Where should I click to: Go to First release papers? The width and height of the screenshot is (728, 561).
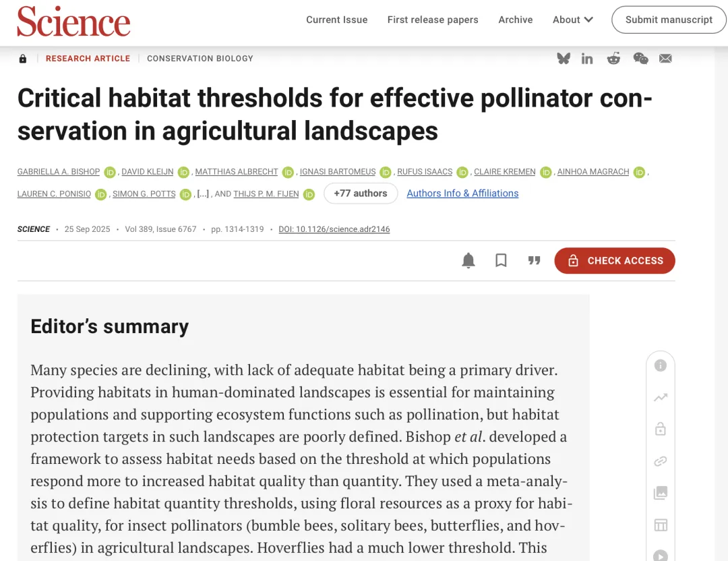click(433, 20)
